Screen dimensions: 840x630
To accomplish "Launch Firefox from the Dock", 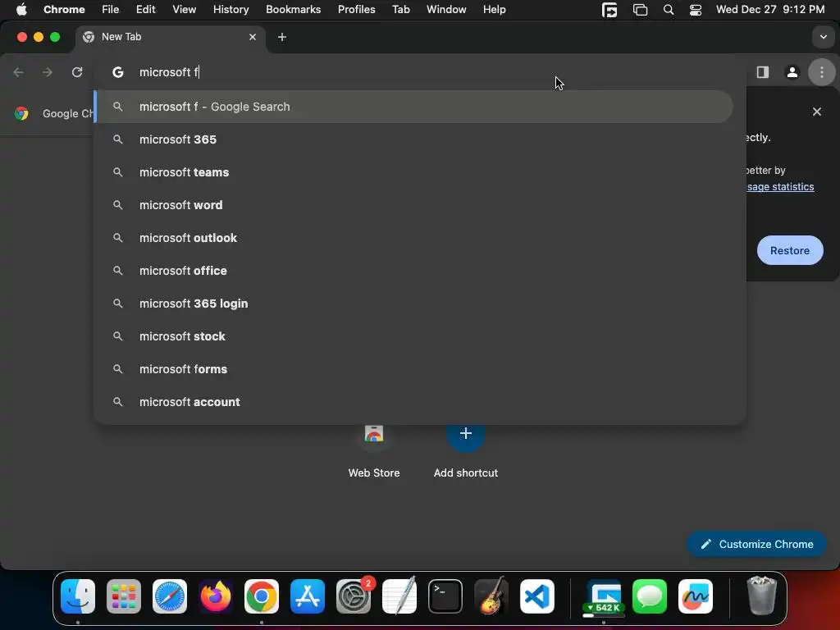I will tap(216, 596).
